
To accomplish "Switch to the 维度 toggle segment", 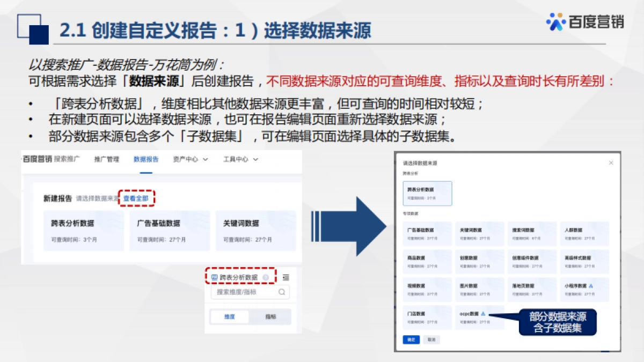I will 230,317.
